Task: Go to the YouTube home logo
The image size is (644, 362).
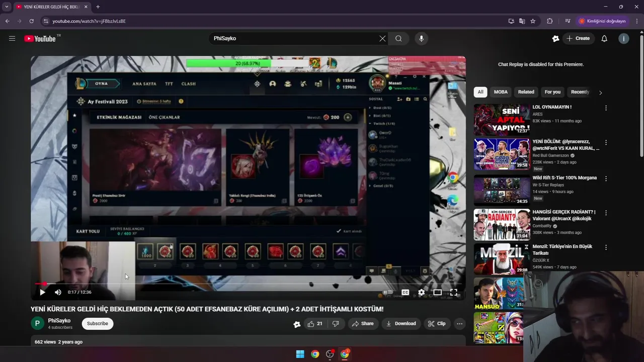Action: click(40, 39)
